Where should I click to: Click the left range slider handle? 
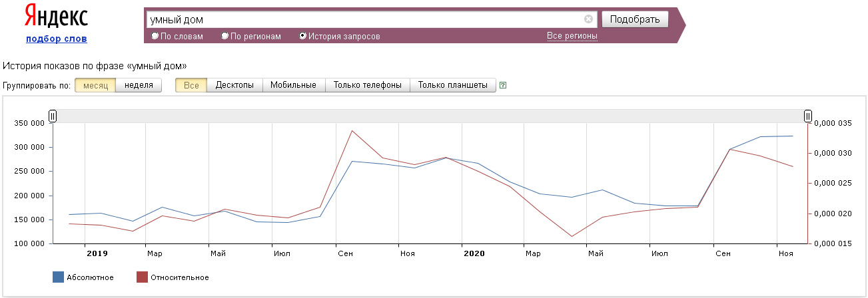coord(53,116)
